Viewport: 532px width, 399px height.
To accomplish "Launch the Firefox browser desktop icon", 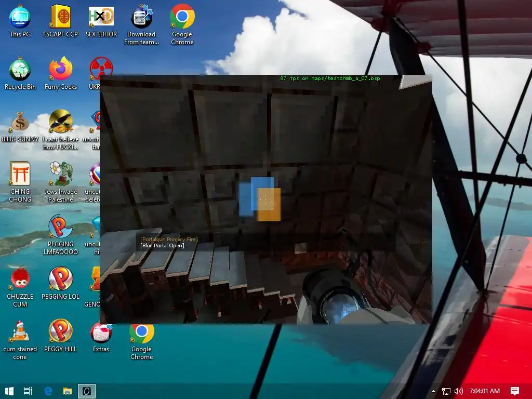I will pyautogui.click(x=60, y=74).
